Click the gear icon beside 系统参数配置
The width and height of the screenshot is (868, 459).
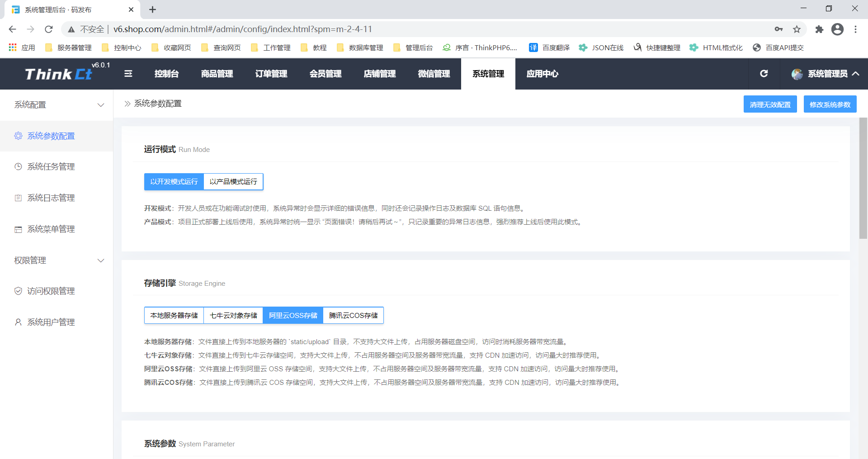pyautogui.click(x=18, y=136)
